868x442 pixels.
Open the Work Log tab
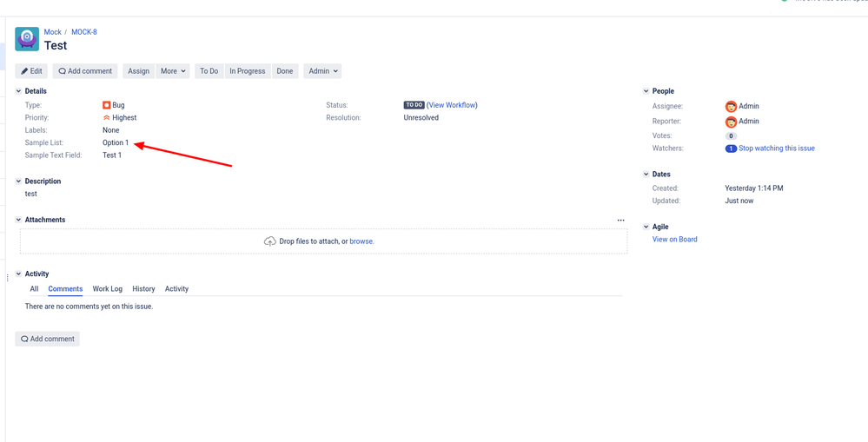point(108,289)
